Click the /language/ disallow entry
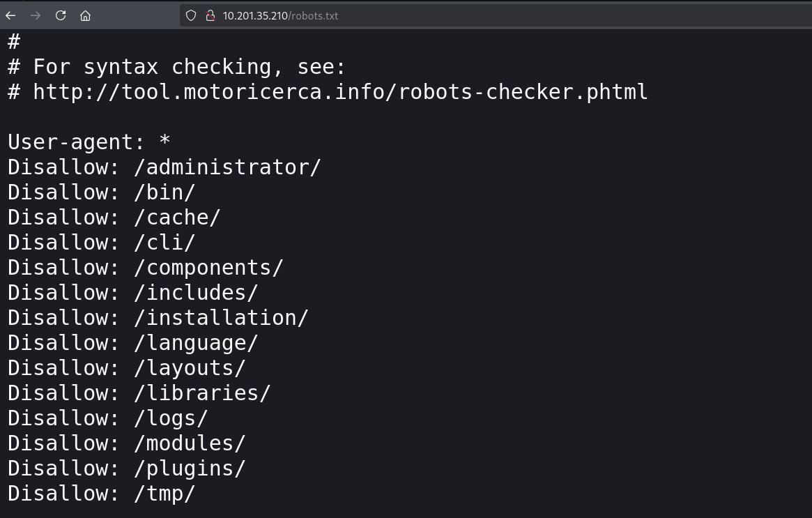 click(196, 343)
